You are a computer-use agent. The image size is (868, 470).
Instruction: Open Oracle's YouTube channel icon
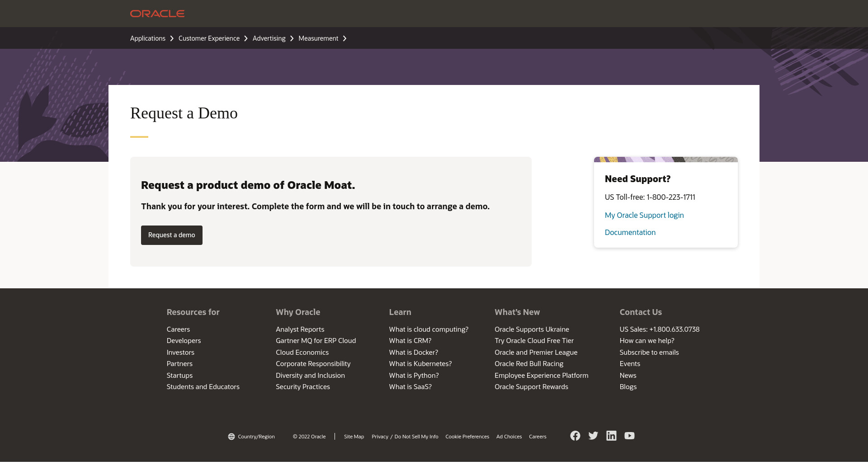(629, 436)
